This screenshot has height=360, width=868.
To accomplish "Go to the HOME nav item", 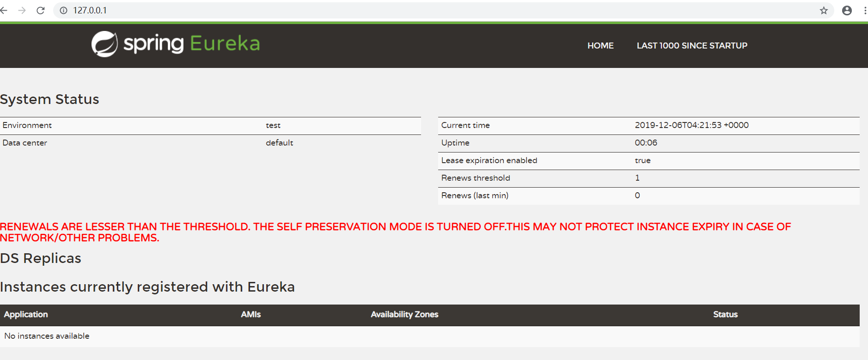I will (600, 45).
